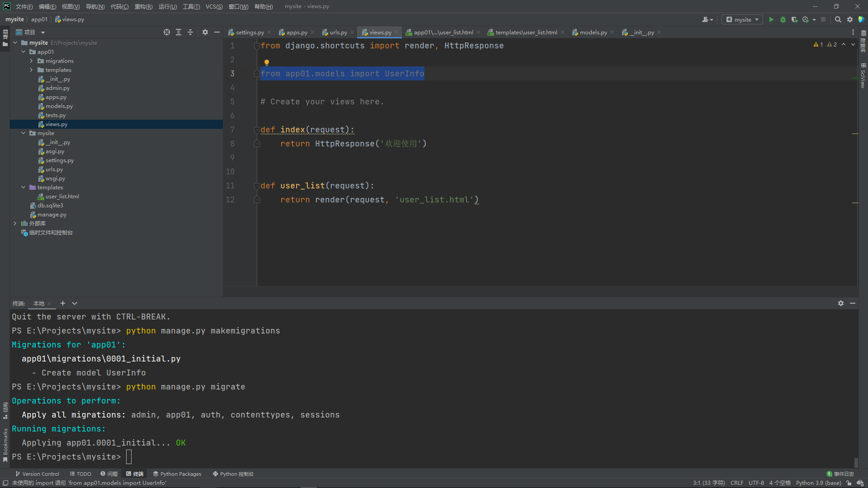This screenshot has width=868, height=488.
Task: Open the terminal tab dropdown arrow
Action: click(x=75, y=303)
